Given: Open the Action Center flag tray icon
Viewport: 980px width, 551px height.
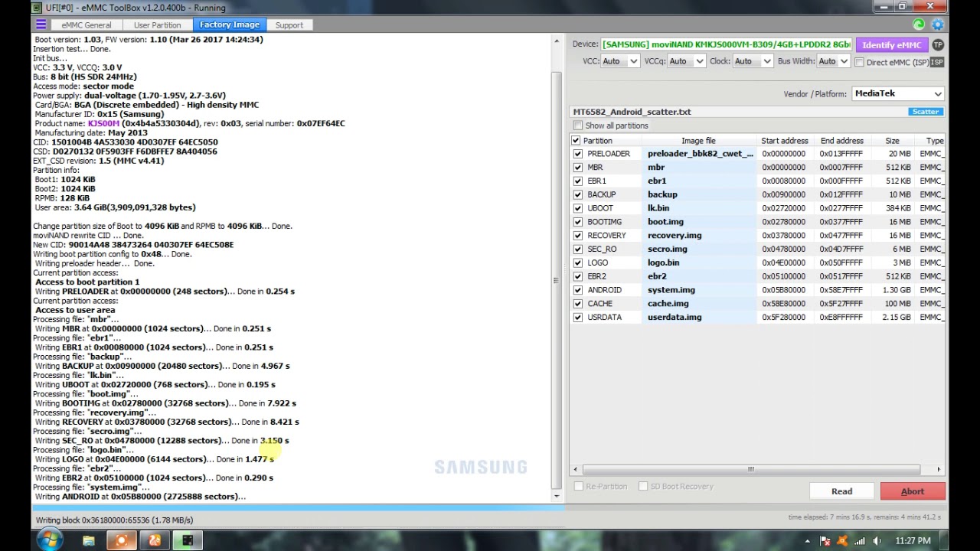Looking at the screenshot, I should pos(825,541).
